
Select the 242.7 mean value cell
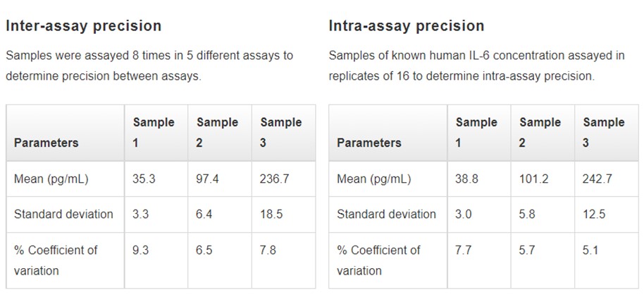tap(597, 179)
